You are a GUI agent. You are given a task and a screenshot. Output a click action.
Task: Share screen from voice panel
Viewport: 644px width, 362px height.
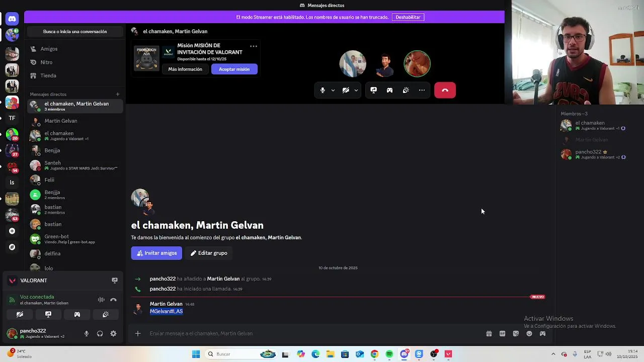48,314
